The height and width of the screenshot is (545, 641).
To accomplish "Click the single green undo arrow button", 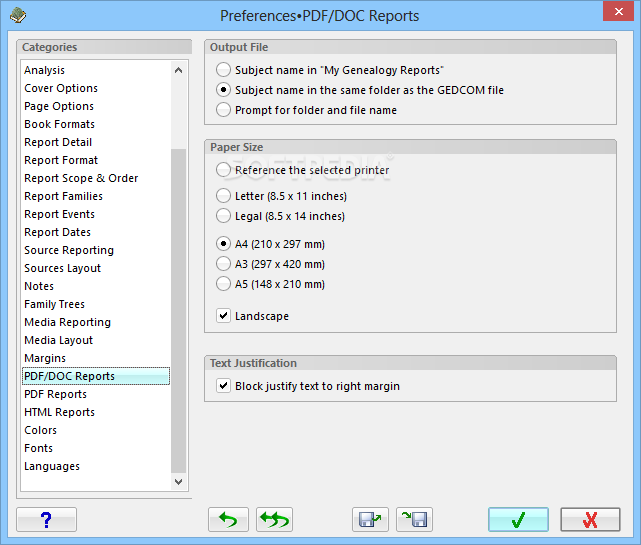I will [x=228, y=519].
